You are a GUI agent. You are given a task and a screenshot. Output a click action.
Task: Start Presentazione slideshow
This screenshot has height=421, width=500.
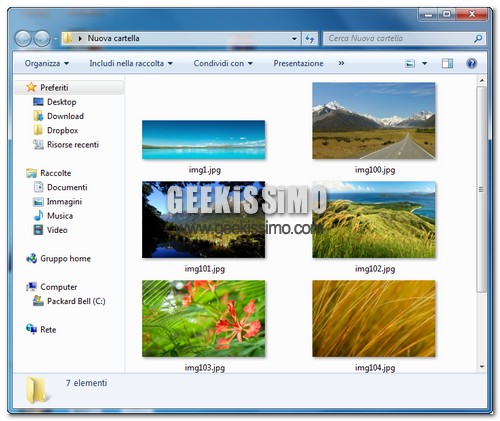[x=298, y=63]
